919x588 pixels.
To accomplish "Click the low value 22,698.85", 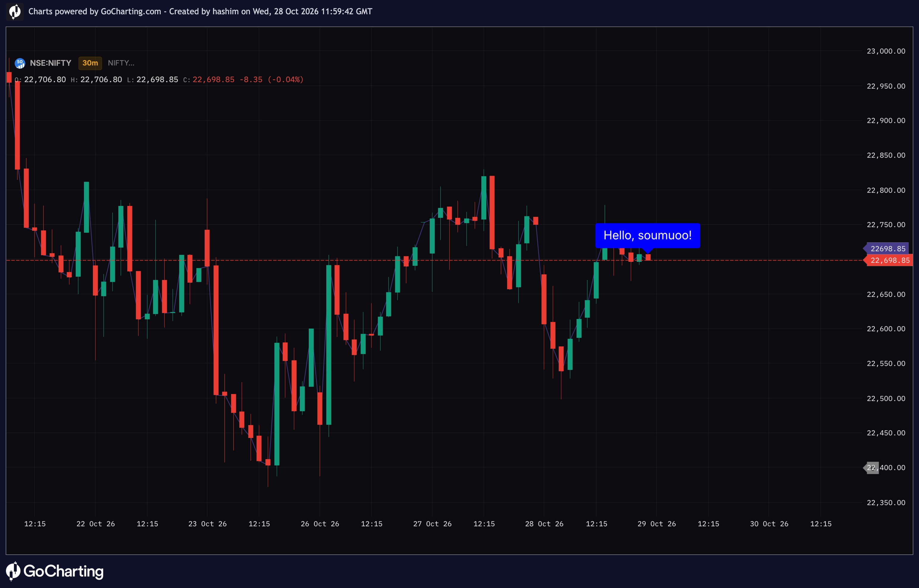I will click(157, 79).
